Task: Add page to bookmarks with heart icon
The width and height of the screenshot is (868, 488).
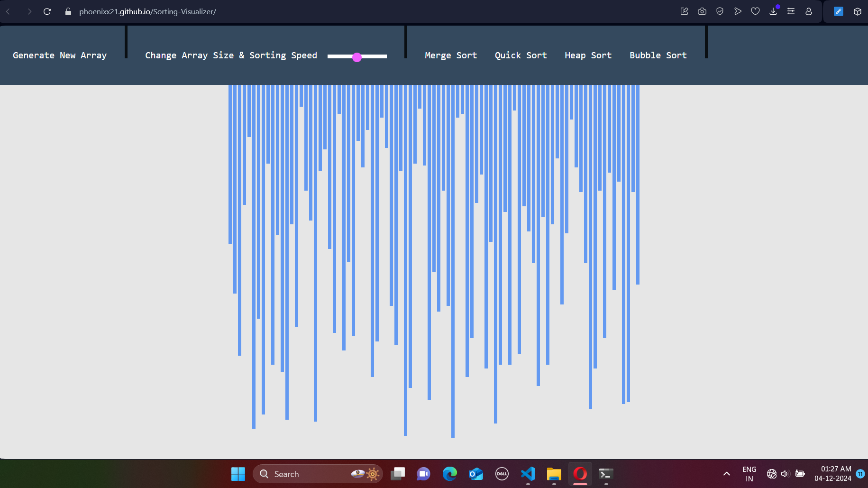Action: tap(755, 11)
